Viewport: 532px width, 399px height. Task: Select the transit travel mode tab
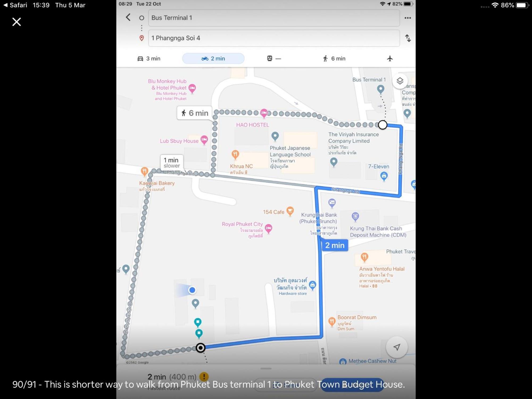[274, 59]
